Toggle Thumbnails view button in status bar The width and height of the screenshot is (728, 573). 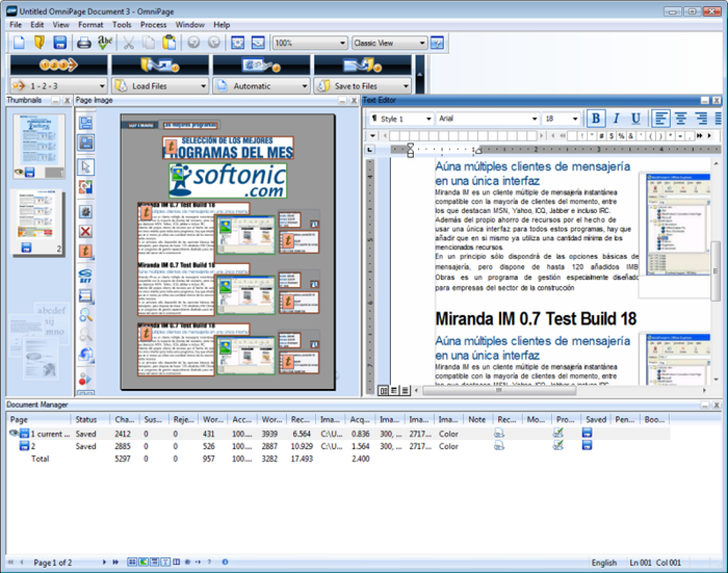pyautogui.click(x=132, y=562)
